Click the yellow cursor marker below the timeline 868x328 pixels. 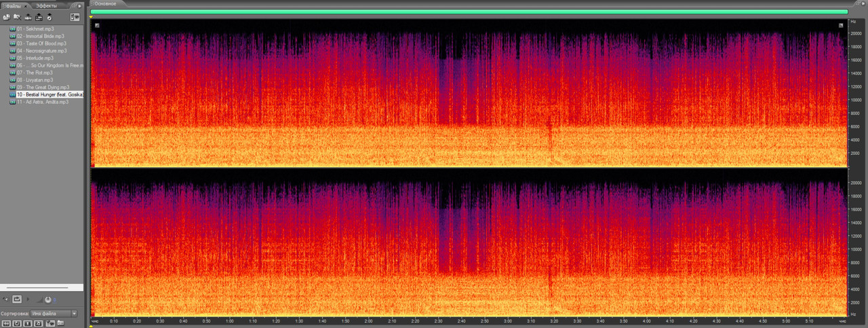pos(91,325)
